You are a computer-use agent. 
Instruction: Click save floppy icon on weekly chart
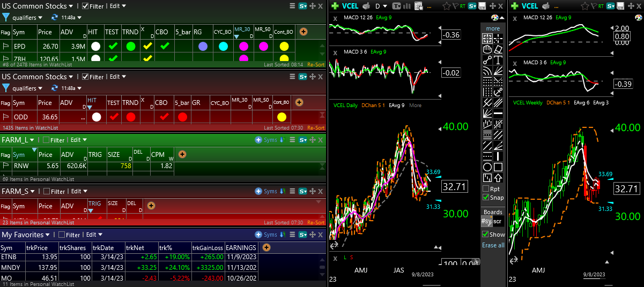coord(620,6)
